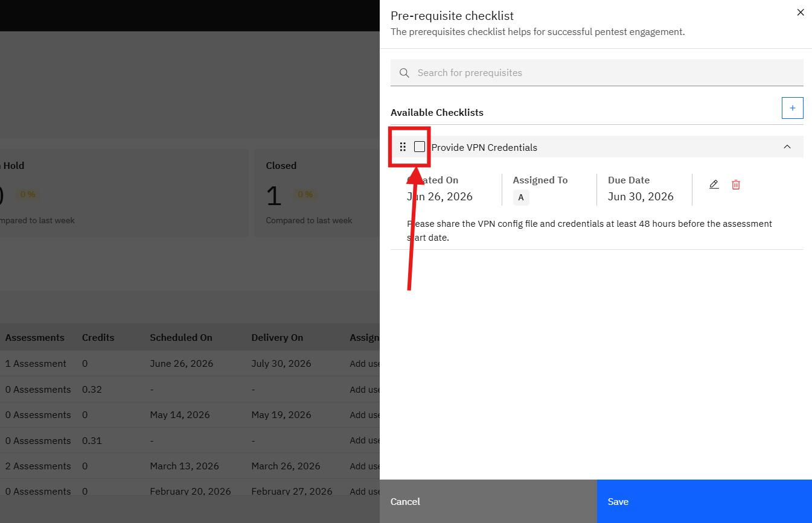Click the July 30, 2026 delivery date cell

point(281,364)
